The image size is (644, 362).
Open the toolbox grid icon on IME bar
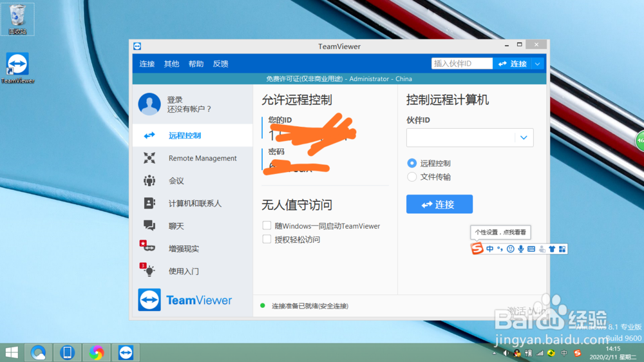click(x=562, y=249)
